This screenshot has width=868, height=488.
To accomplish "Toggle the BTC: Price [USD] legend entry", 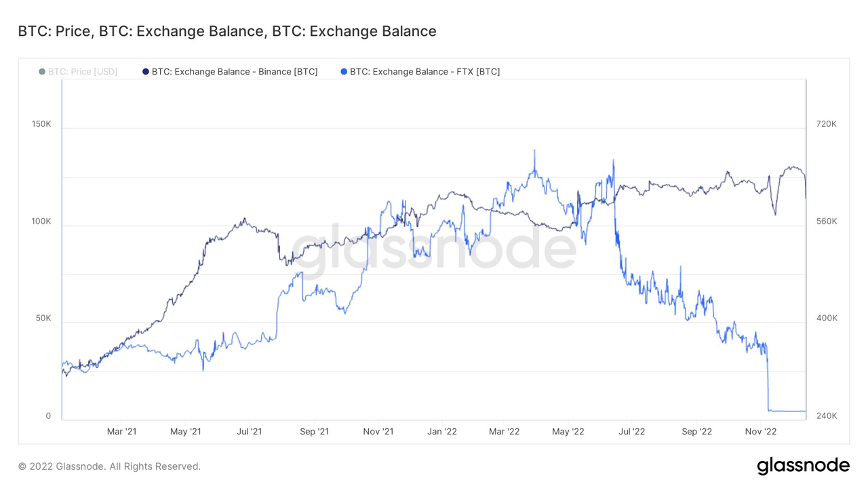I will [x=78, y=71].
